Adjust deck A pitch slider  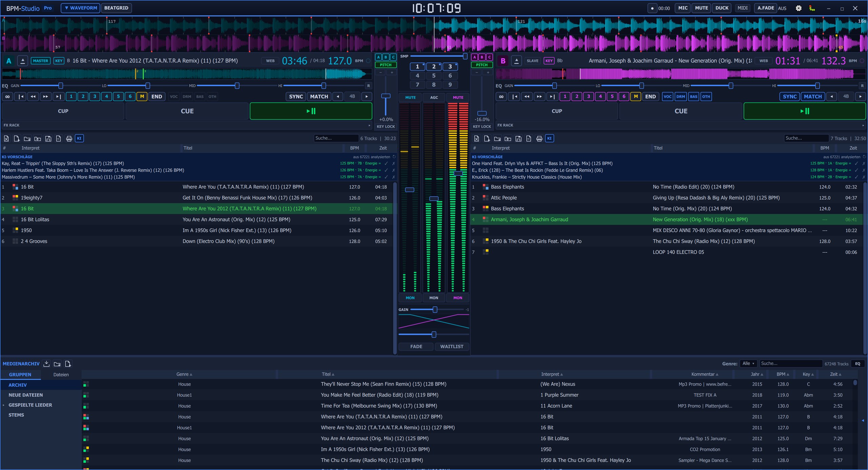pyautogui.click(x=386, y=96)
